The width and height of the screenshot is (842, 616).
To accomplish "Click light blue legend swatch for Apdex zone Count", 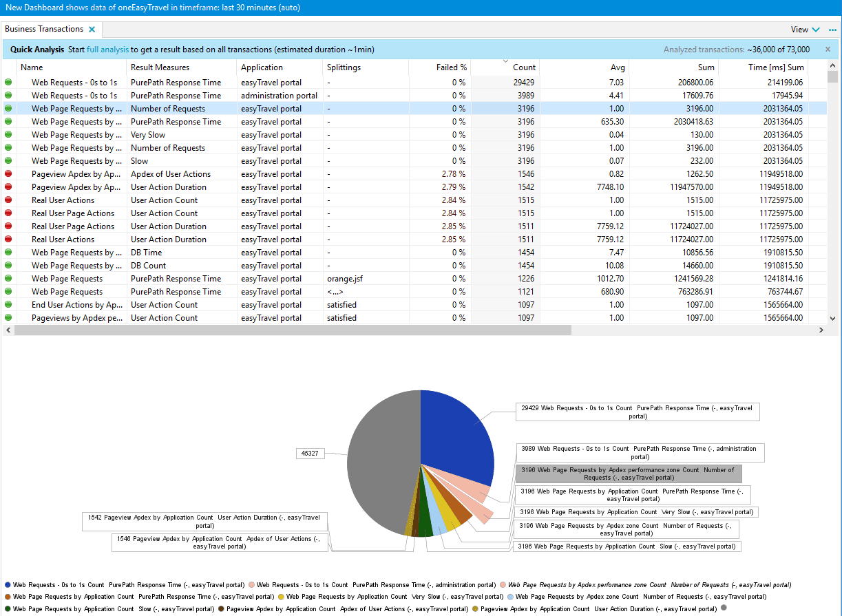I will (510, 597).
